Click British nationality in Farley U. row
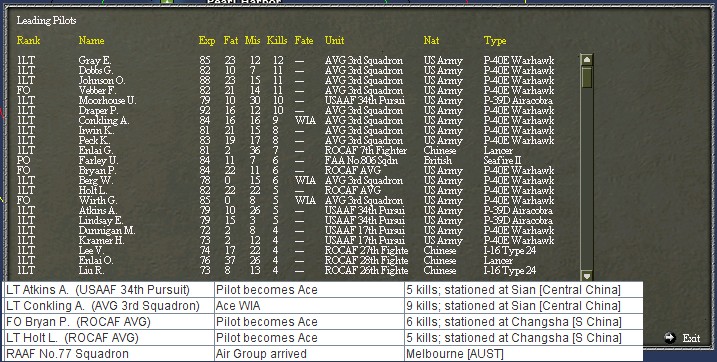The width and height of the screenshot is (717, 362). (x=438, y=160)
